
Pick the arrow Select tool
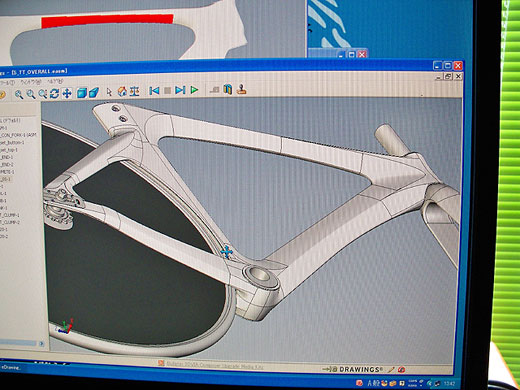[x=109, y=92]
